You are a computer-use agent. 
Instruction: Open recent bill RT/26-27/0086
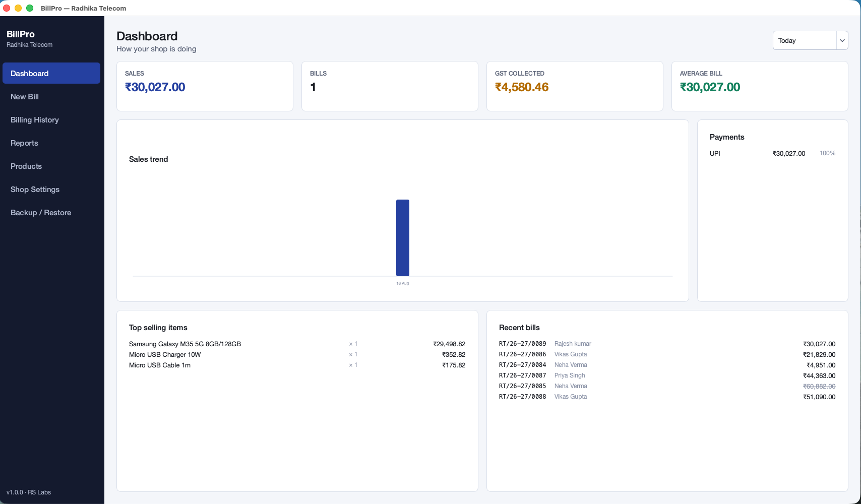(x=522, y=354)
